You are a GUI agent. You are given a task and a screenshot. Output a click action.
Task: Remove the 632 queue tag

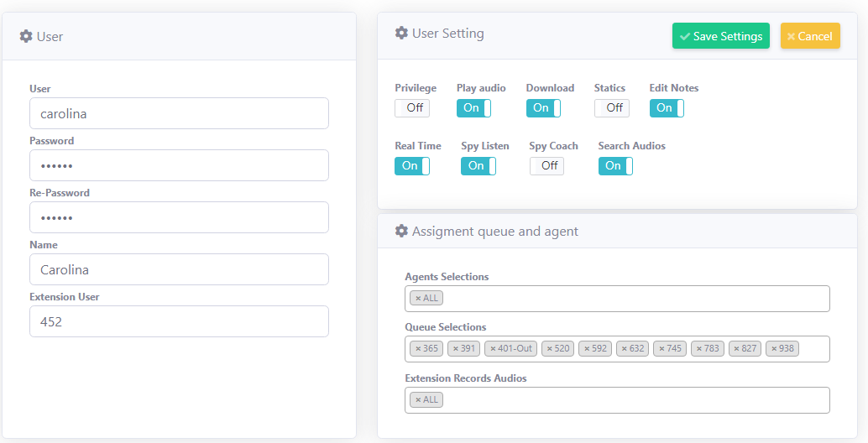624,348
